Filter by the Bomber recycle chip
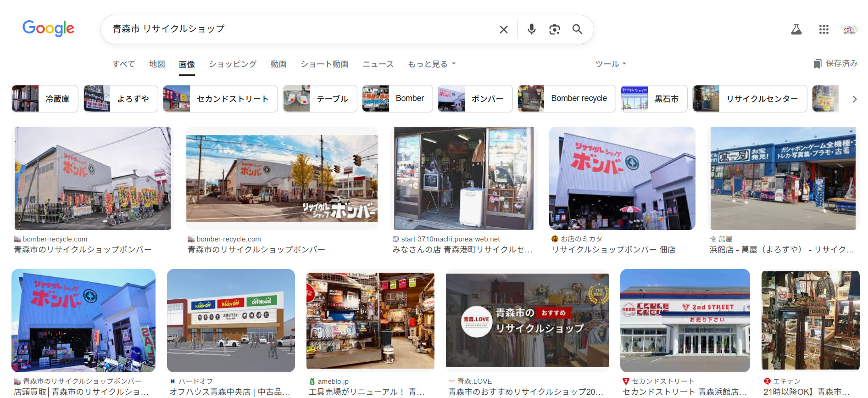Screen dimensions: 868x398 tap(567, 99)
